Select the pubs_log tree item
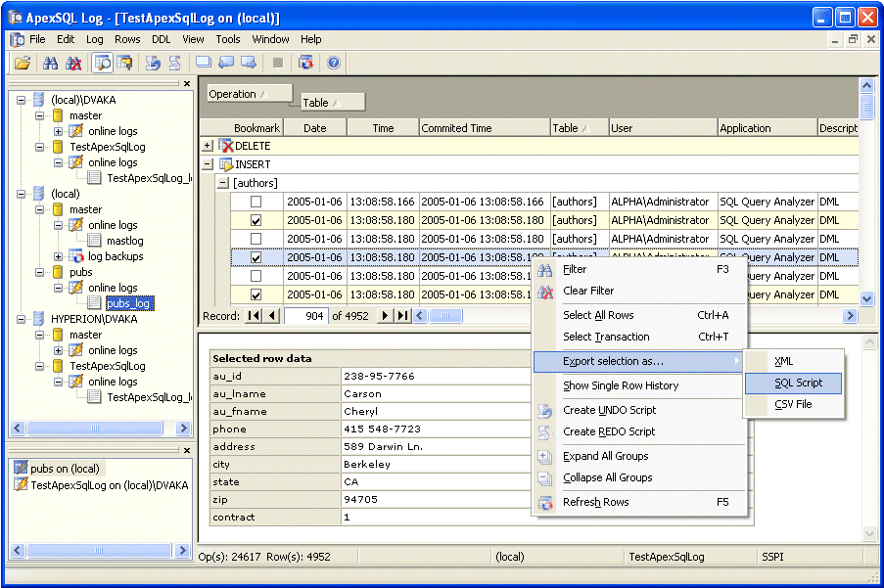Screen dimensions: 884x588 tap(129, 303)
